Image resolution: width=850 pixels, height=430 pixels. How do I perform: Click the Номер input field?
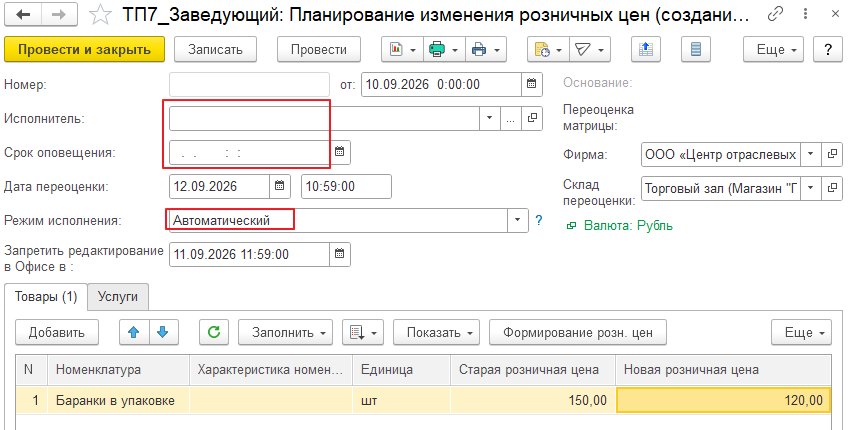coord(249,85)
